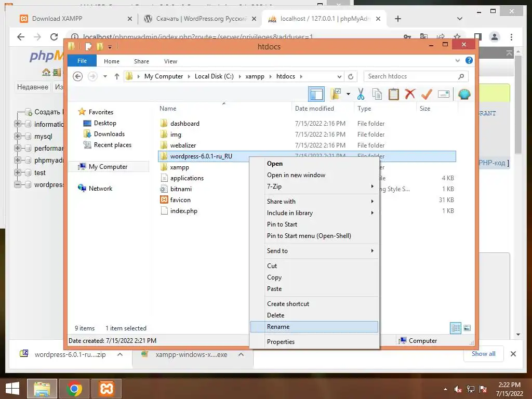Open the Share ribbon tab

pos(141,61)
